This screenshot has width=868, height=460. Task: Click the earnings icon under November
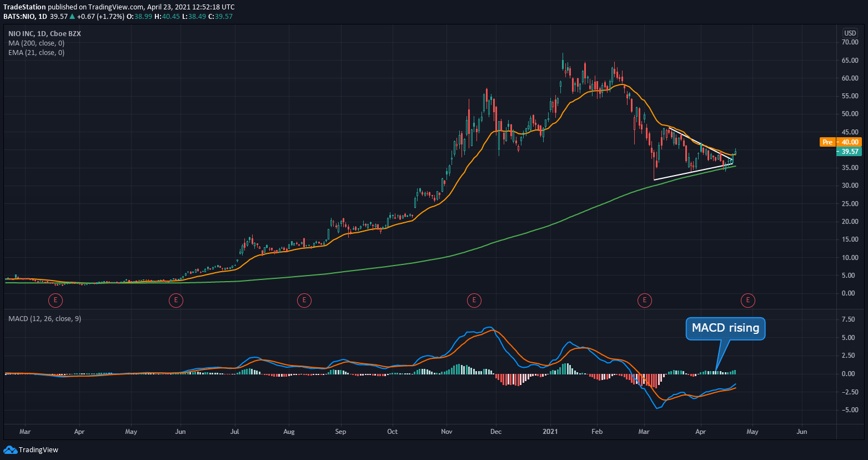[474, 300]
